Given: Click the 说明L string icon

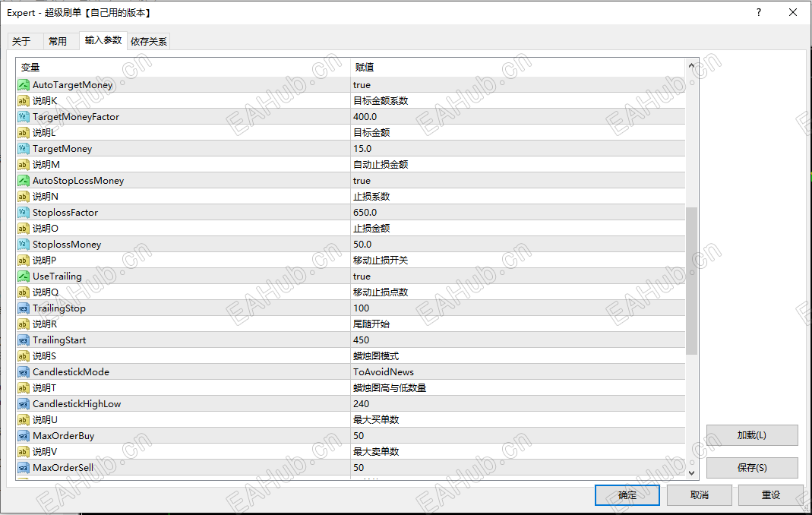Looking at the screenshot, I should (x=24, y=133).
